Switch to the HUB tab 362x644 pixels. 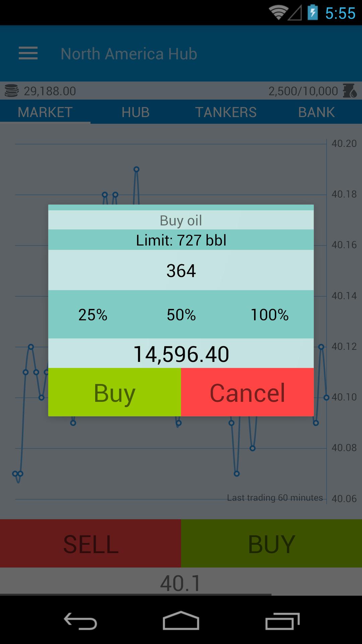click(x=136, y=112)
